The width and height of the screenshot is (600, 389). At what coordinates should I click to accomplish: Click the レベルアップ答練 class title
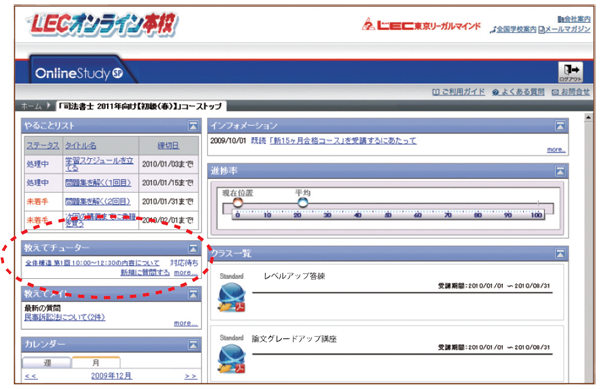click(294, 276)
